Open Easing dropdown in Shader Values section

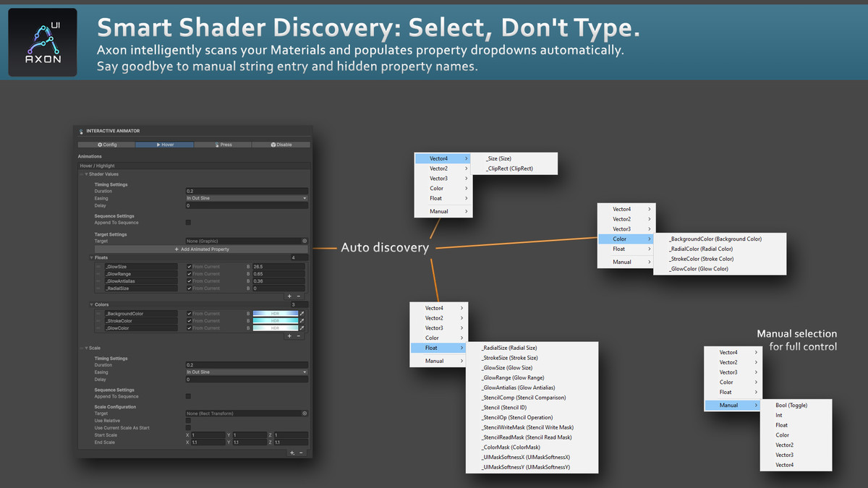(247, 198)
